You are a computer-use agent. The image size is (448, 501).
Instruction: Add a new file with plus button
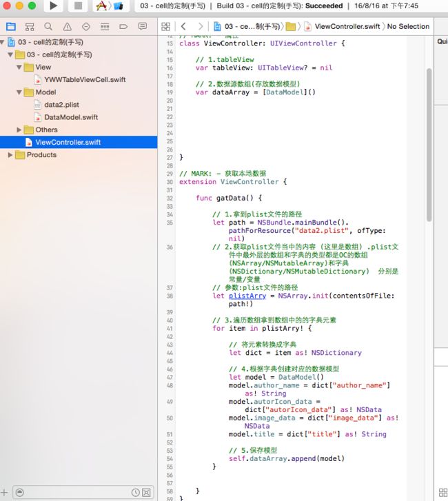pyautogui.click(x=4, y=492)
